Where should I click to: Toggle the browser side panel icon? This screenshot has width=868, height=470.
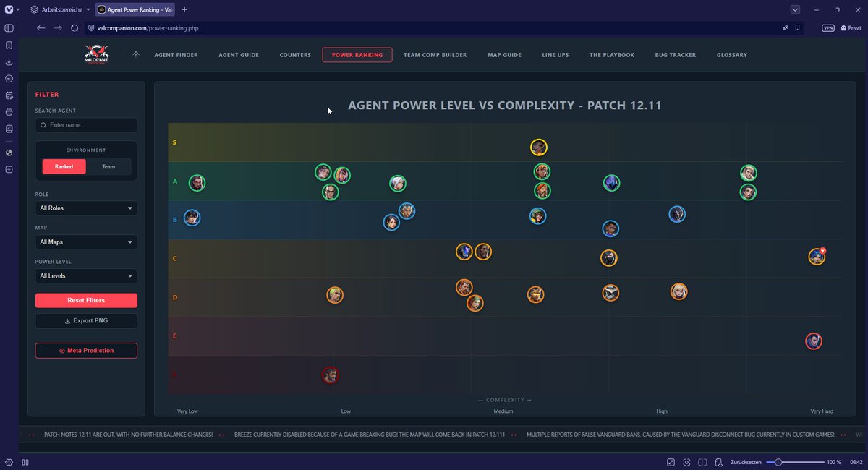pos(9,28)
